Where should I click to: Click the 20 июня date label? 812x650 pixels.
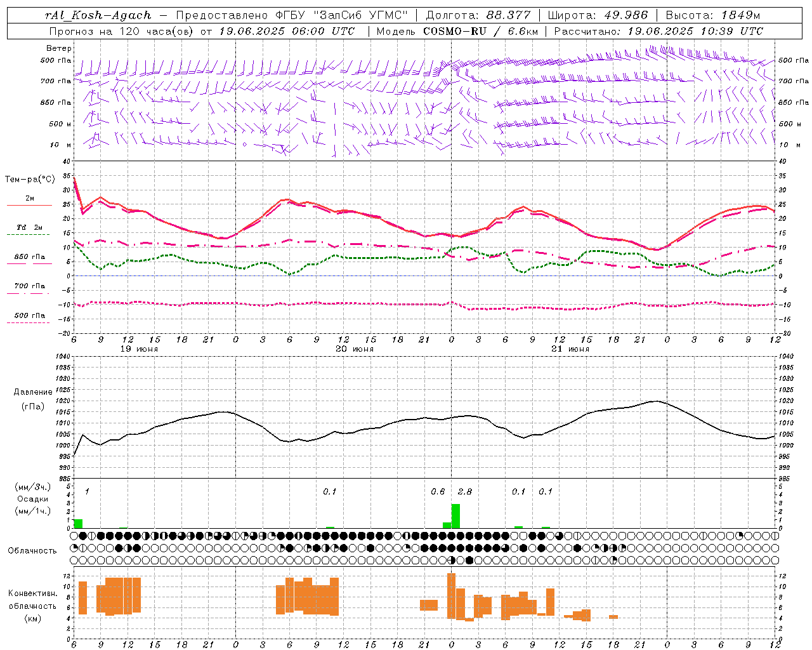click(355, 349)
